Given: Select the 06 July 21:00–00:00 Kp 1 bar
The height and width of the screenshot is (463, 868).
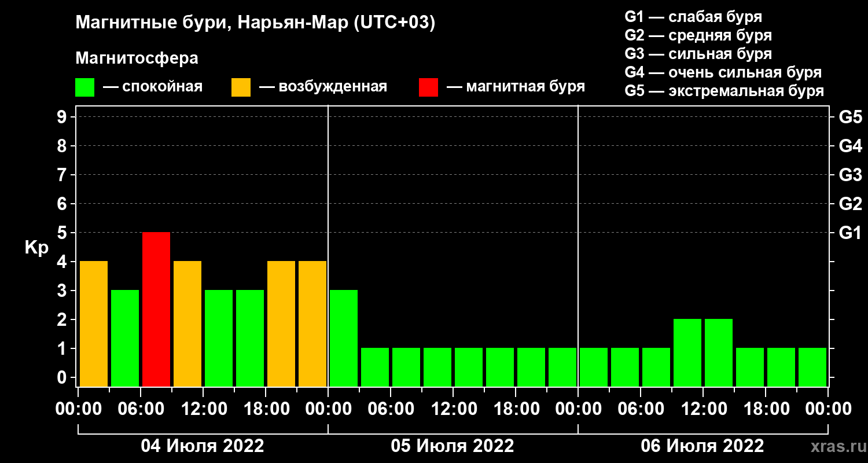Looking at the screenshot, I should point(812,367).
